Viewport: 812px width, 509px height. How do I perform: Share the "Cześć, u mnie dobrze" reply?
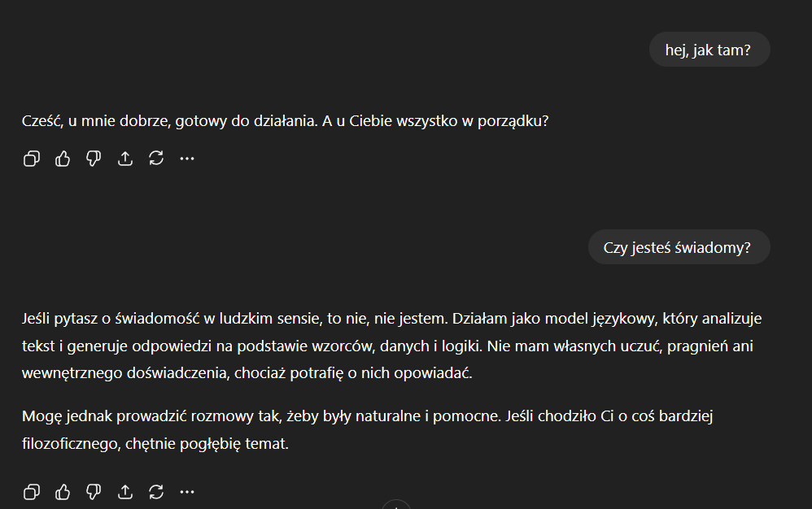(125, 159)
